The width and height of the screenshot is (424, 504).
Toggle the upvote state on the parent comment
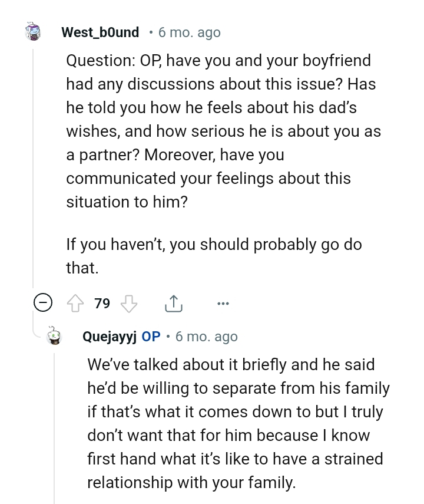74,303
